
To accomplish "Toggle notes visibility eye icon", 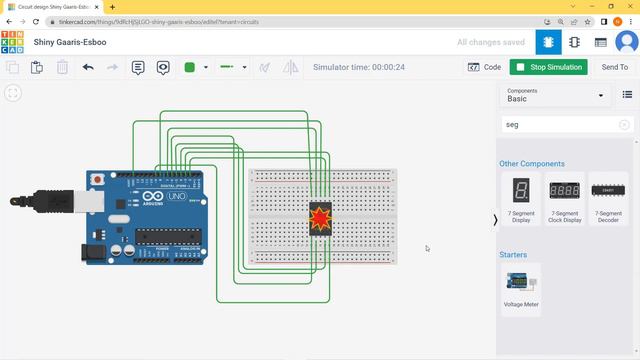I will tap(163, 67).
